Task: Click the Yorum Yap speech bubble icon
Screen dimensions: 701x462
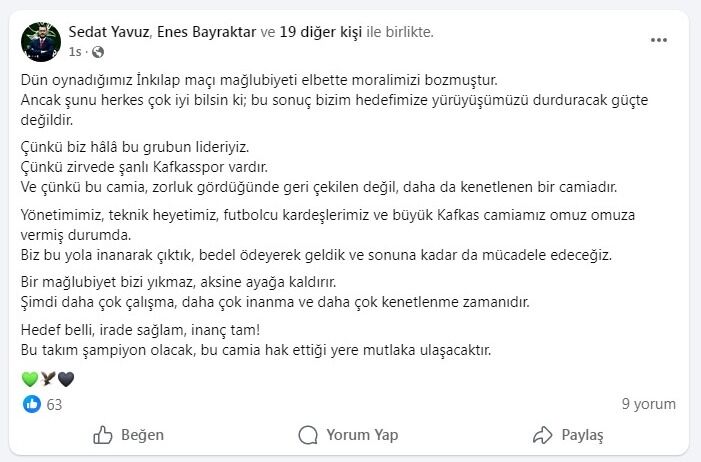Action: (x=310, y=434)
